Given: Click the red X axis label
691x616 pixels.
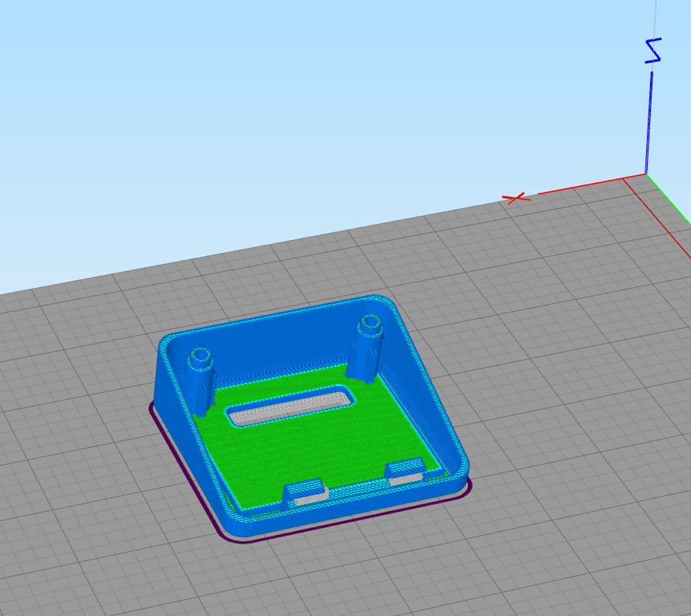Looking at the screenshot, I should 516,198.
